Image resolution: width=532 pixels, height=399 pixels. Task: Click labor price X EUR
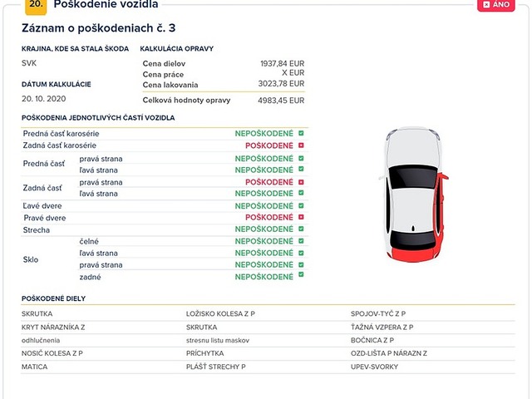pos(293,73)
